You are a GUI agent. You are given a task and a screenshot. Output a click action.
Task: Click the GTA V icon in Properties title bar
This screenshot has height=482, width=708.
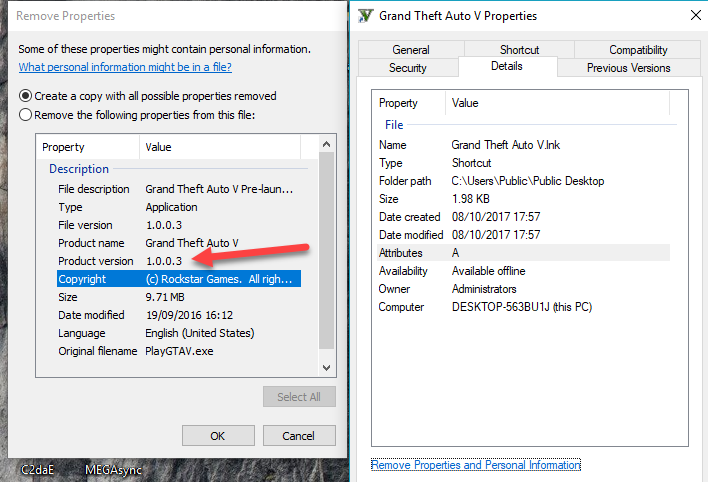click(x=365, y=16)
